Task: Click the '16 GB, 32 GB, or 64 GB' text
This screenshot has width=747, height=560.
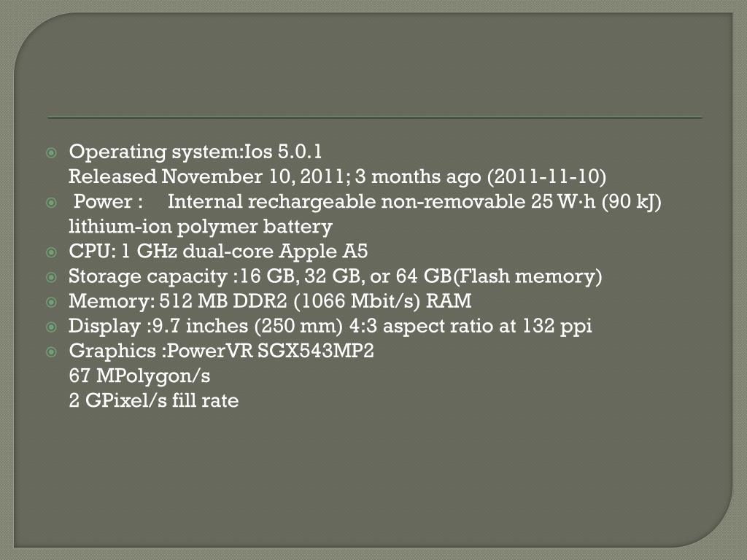Action: pos(346,276)
